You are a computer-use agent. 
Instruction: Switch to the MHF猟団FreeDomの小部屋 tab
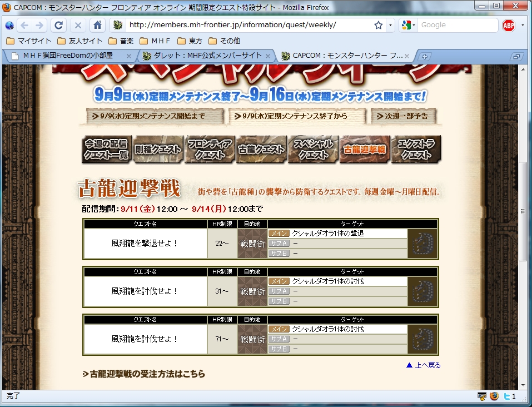tap(68, 56)
